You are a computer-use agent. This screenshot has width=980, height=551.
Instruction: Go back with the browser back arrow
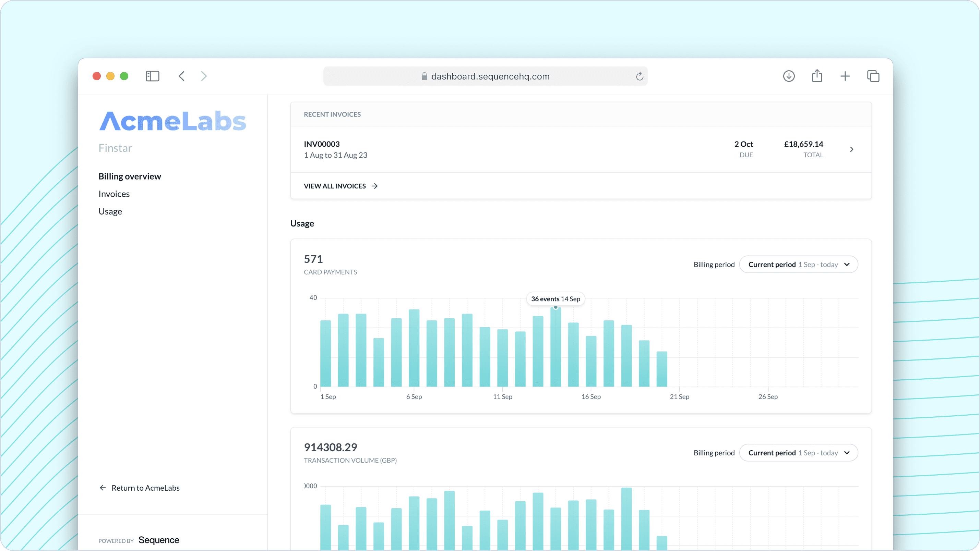181,76
